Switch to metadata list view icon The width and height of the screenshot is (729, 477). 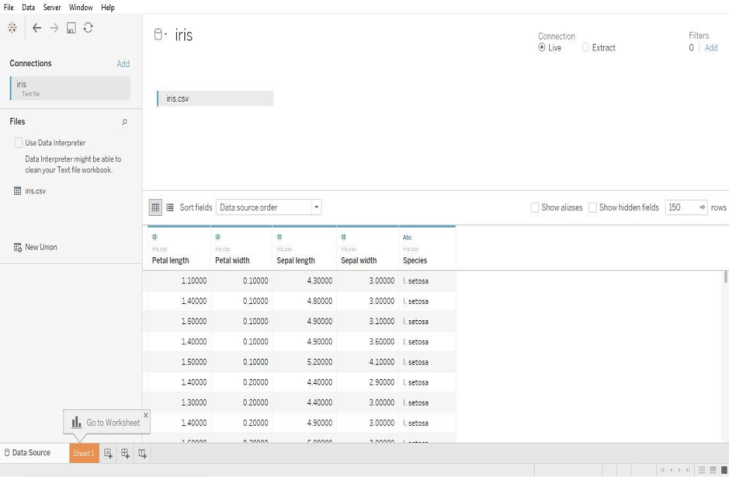point(170,207)
